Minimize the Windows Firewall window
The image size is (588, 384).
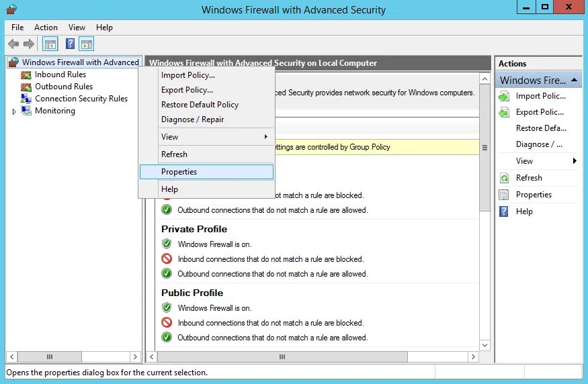point(526,7)
